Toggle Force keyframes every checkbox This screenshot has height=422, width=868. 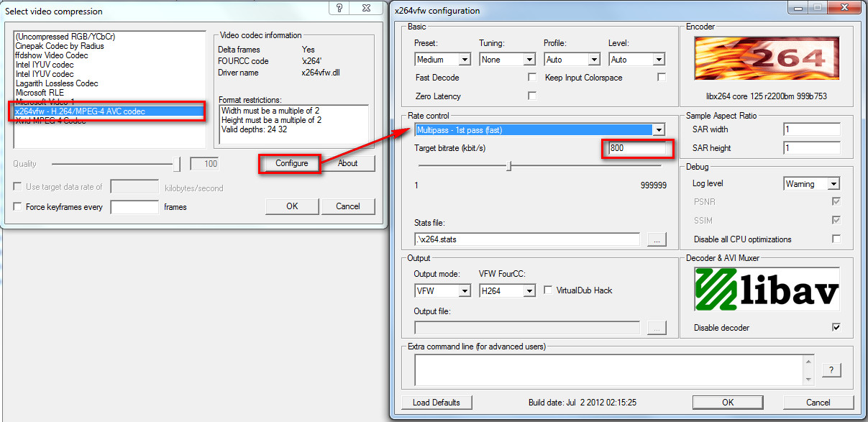tap(17, 207)
